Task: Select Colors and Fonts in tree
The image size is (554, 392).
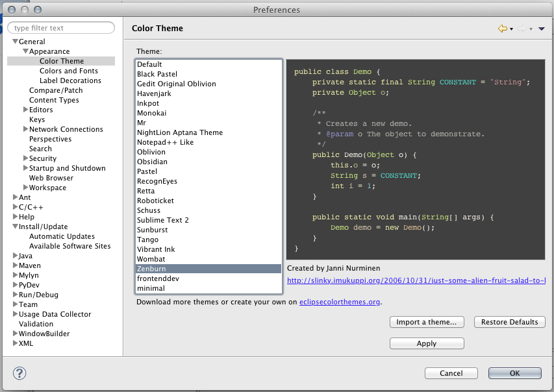Action: pyautogui.click(x=69, y=71)
